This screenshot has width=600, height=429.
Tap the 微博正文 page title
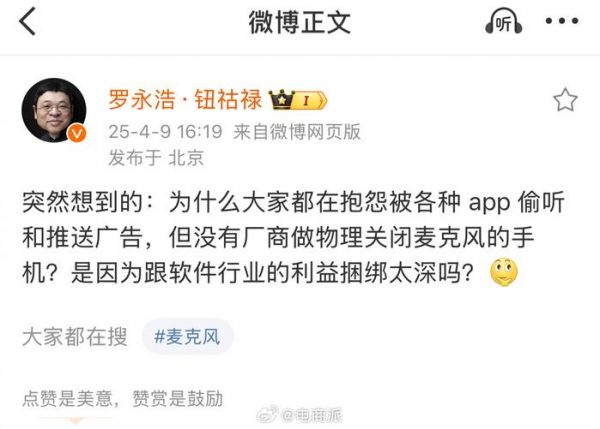[x=300, y=22]
